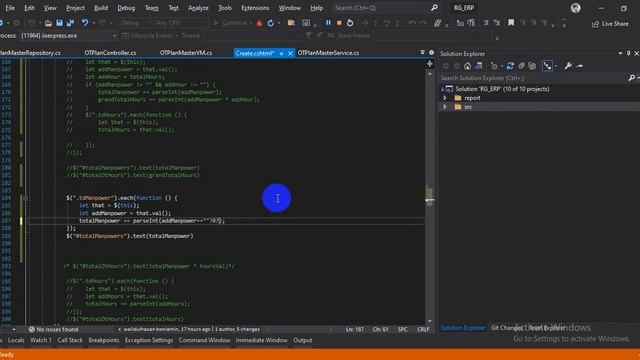Viewport: 640px width, 360px height.
Task: Click the CRLF line ending indicator
Action: click(423, 329)
